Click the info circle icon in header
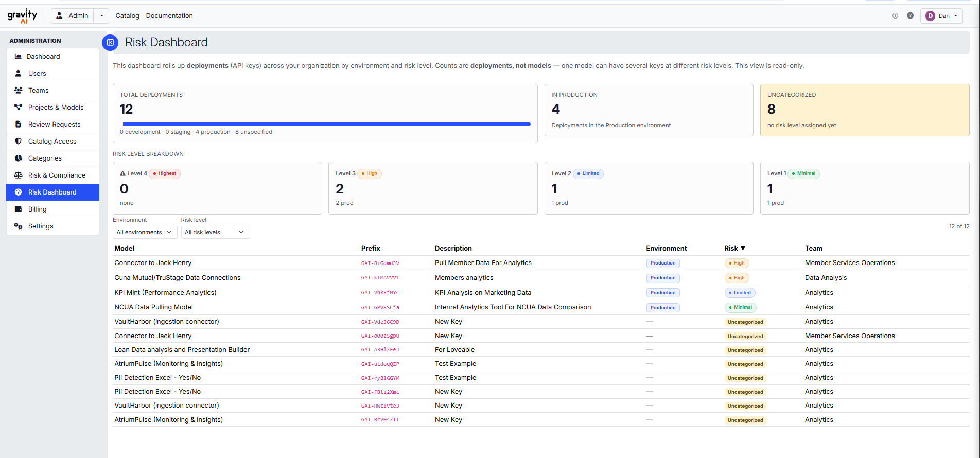980x458 pixels. tap(895, 16)
